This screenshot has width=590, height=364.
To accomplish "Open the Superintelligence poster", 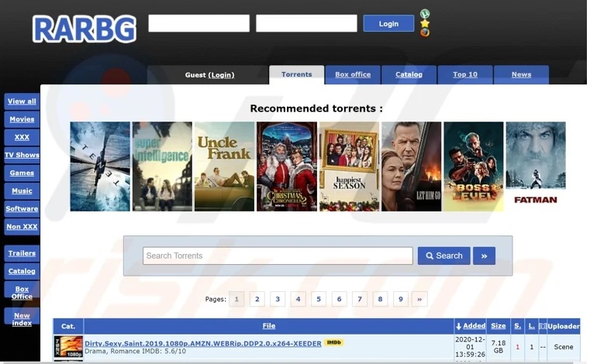I will [x=162, y=167].
